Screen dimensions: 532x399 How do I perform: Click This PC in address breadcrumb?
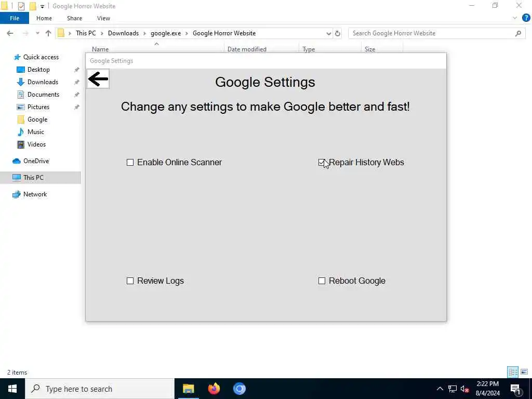(86, 33)
